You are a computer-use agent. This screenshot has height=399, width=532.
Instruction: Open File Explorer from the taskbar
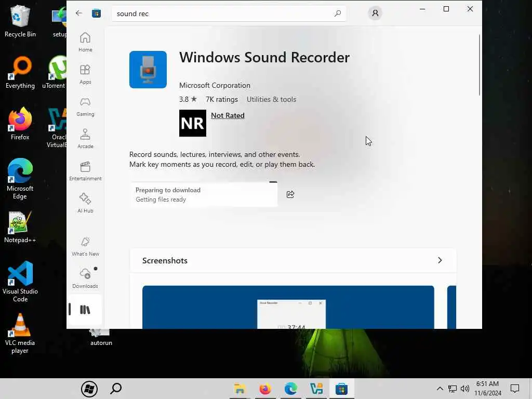[240, 389]
